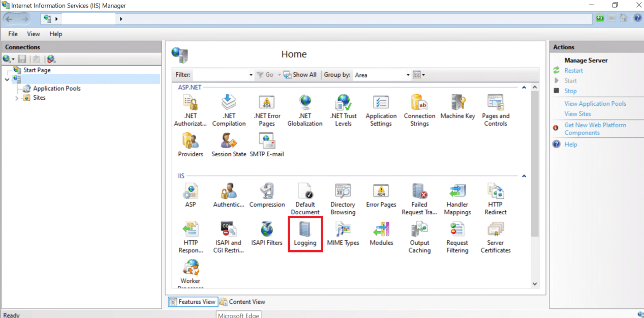This screenshot has height=318, width=644.
Task: Open the Request Filtering feature
Action: tap(457, 237)
